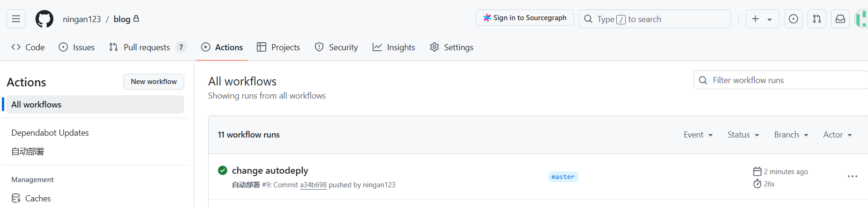Screen dimensions: 868x207
Task: Expand the Branch filter dropdown
Action: coord(791,135)
